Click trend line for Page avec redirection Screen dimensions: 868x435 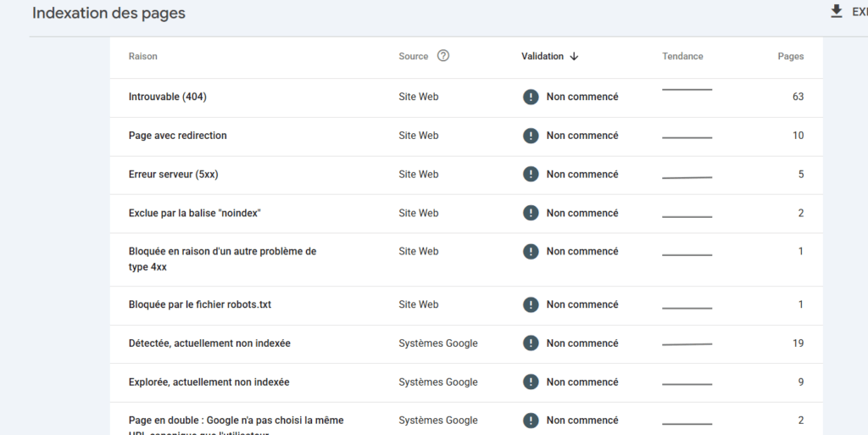point(687,137)
